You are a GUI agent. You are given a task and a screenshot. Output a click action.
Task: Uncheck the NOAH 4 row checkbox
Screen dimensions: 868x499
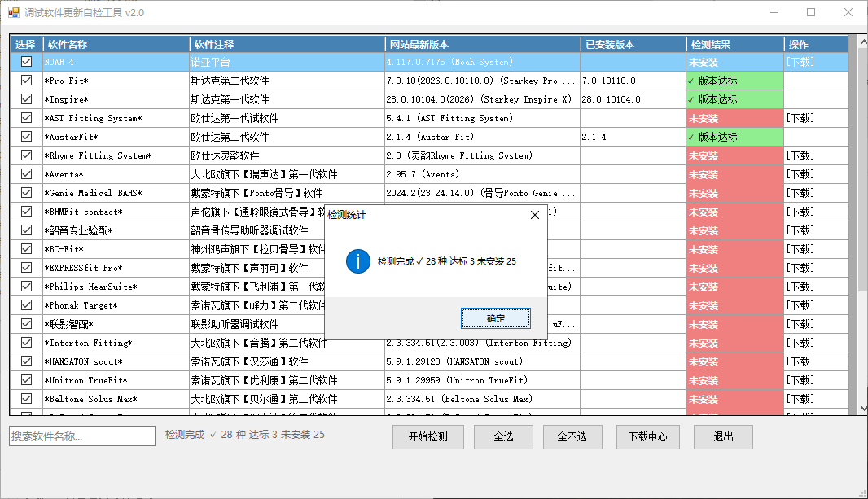click(x=26, y=61)
